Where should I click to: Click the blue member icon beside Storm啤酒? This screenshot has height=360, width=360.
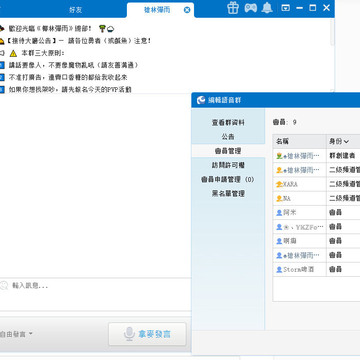[x=279, y=269]
